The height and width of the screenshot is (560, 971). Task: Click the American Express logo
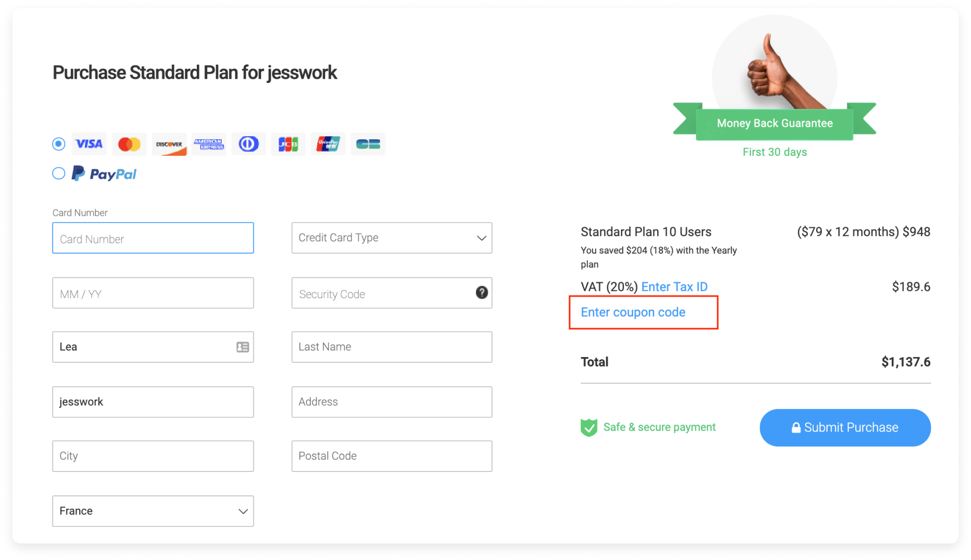point(209,144)
